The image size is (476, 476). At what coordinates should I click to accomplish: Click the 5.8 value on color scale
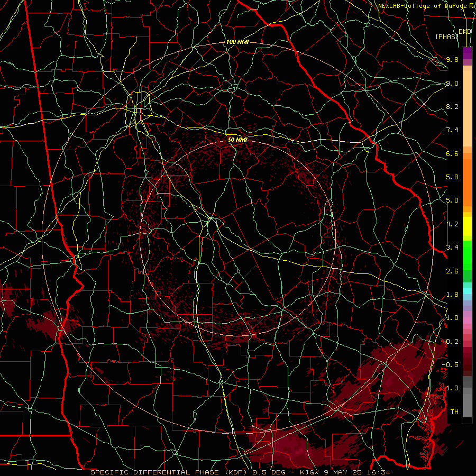click(452, 177)
